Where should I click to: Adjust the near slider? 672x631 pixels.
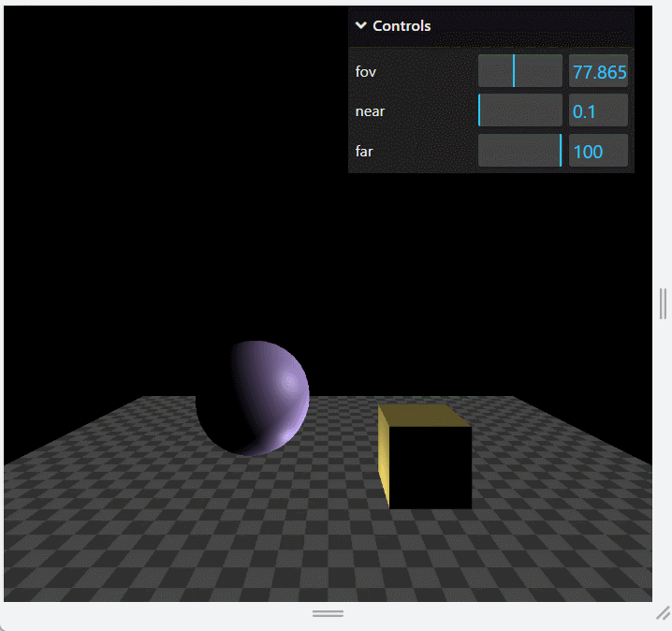click(x=519, y=110)
